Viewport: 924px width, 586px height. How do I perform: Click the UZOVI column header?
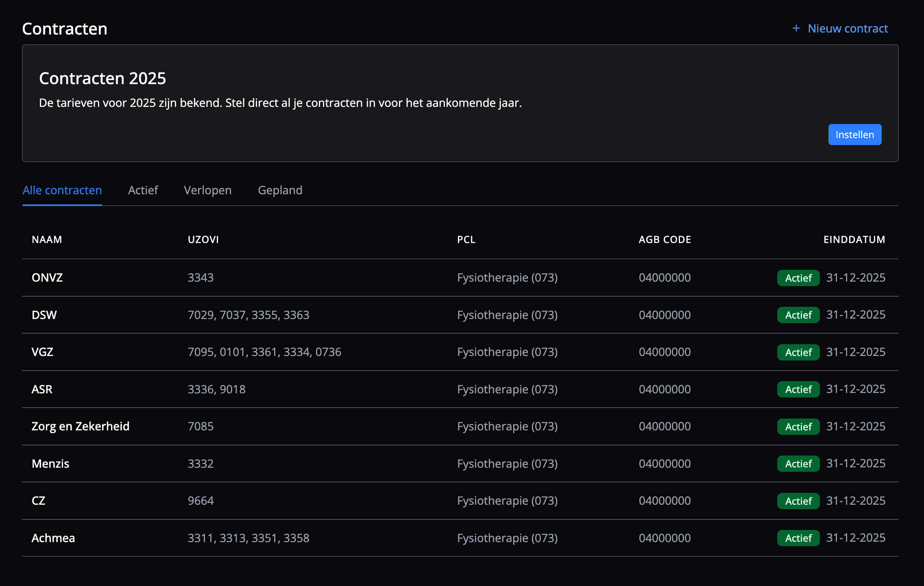(203, 240)
